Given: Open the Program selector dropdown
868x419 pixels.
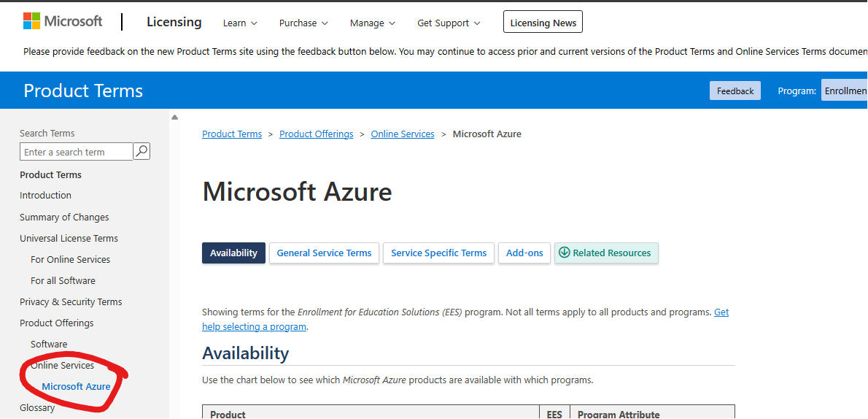Looking at the screenshot, I should pos(844,91).
